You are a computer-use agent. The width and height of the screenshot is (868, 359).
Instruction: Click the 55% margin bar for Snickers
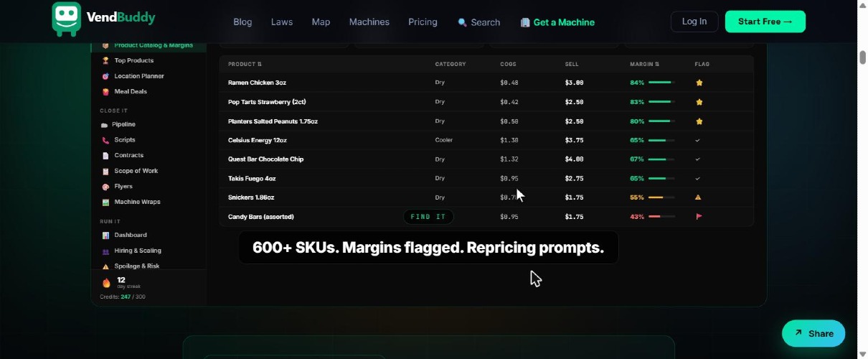pos(661,197)
